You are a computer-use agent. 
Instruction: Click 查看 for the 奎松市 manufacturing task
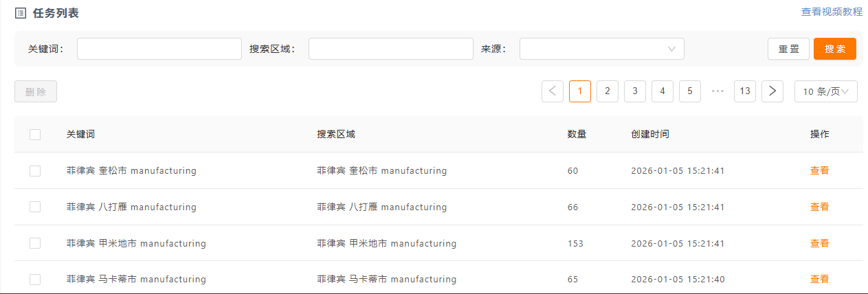(819, 170)
